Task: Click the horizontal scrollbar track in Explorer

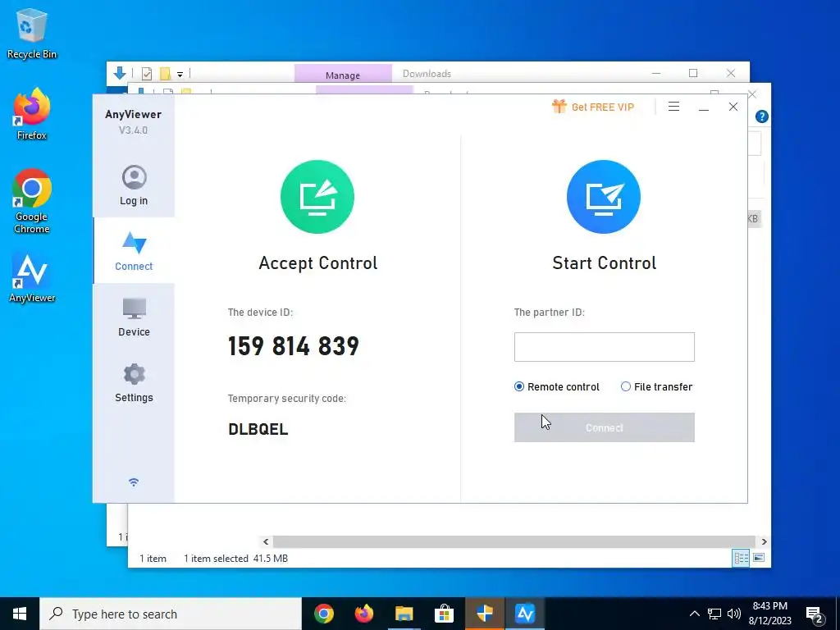Action: pyautogui.click(x=514, y=541)
